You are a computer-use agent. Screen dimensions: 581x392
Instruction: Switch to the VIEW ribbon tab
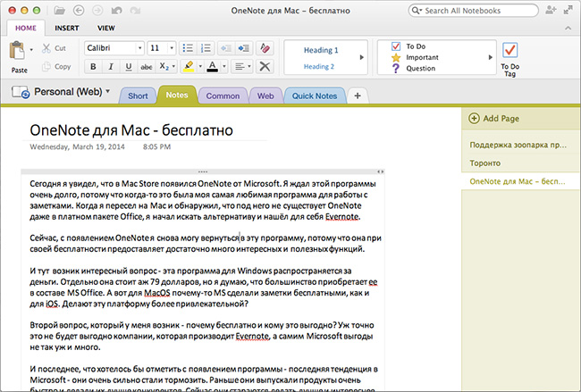106,29
